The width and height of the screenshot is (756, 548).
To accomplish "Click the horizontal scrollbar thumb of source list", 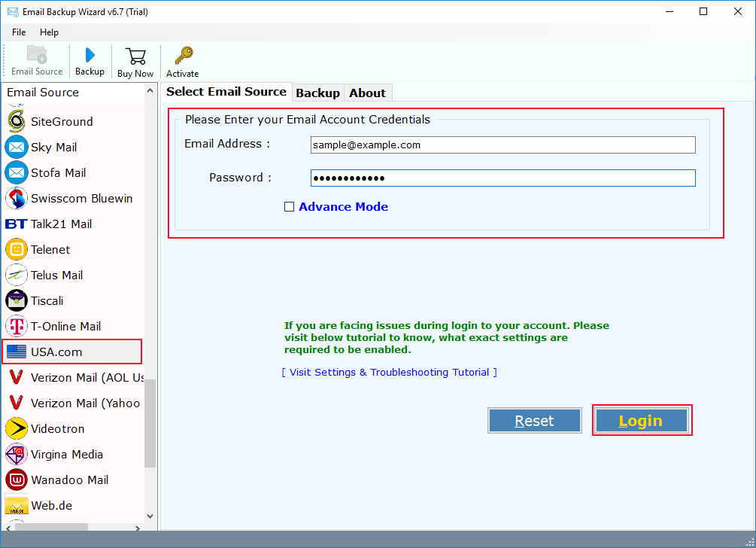I will coord(51,528).
